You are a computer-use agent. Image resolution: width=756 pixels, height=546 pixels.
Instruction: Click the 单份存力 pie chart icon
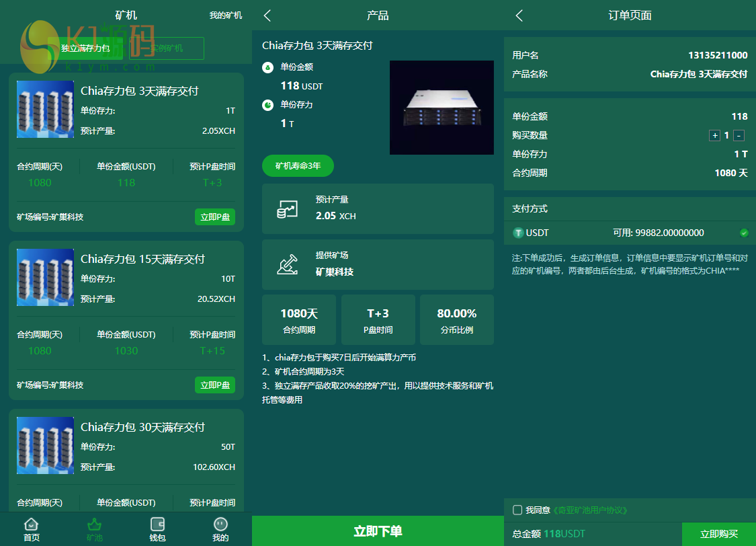pyautogui.click(x=267, y=105)
